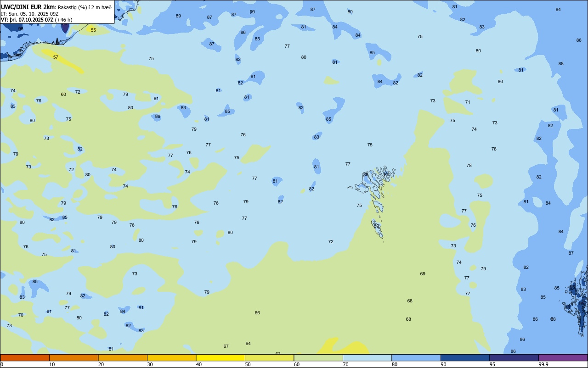588x368 pixels.
Task: Pick the 50–60 pale yellow legend segment
Action: (x=269, y=357)
